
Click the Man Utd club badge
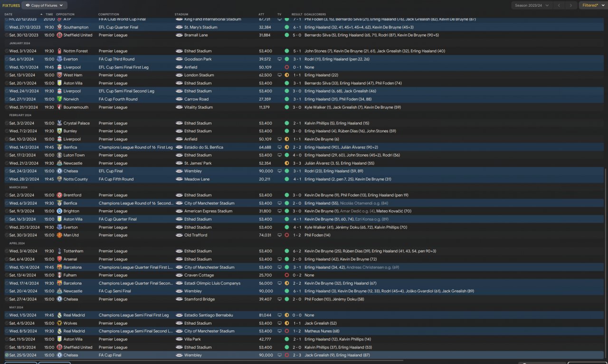pos(59,235)
